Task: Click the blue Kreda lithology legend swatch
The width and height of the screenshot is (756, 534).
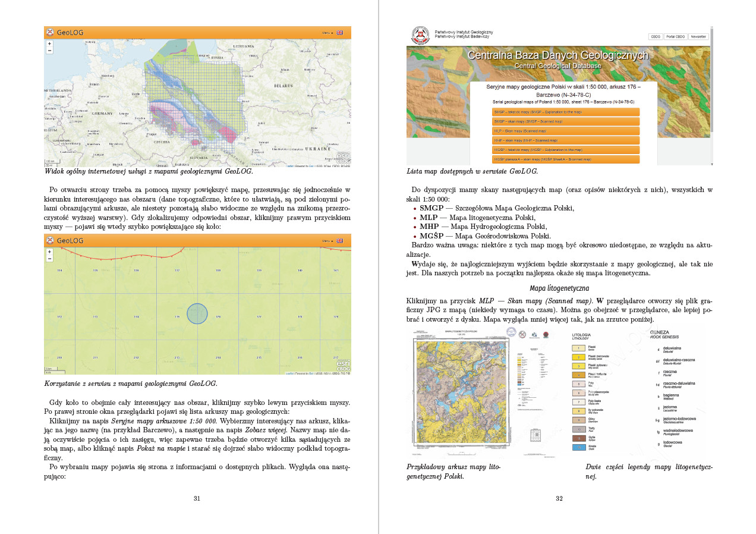Action: [x=578, y=447]
